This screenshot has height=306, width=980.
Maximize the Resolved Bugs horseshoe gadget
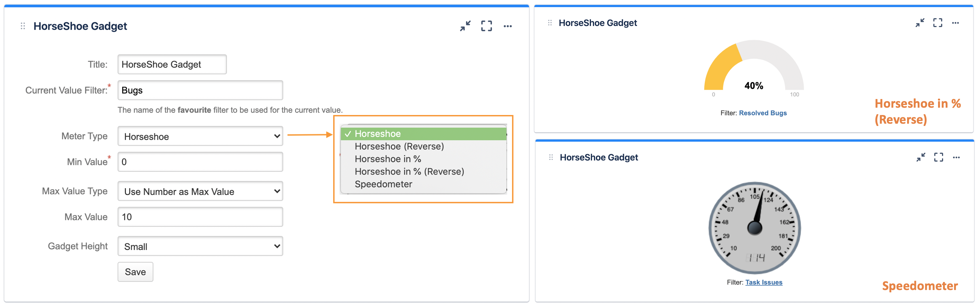coord(937,23)
